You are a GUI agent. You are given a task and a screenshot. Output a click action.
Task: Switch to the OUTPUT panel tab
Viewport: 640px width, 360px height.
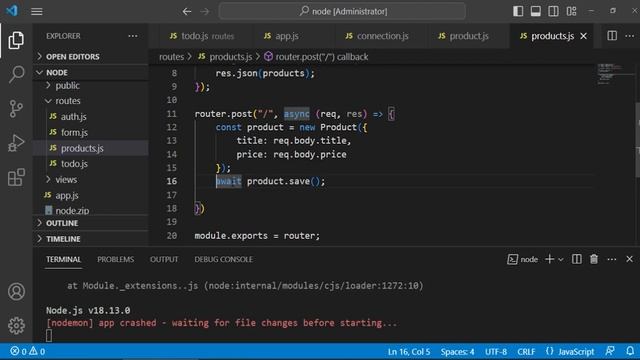click(164, 259)
